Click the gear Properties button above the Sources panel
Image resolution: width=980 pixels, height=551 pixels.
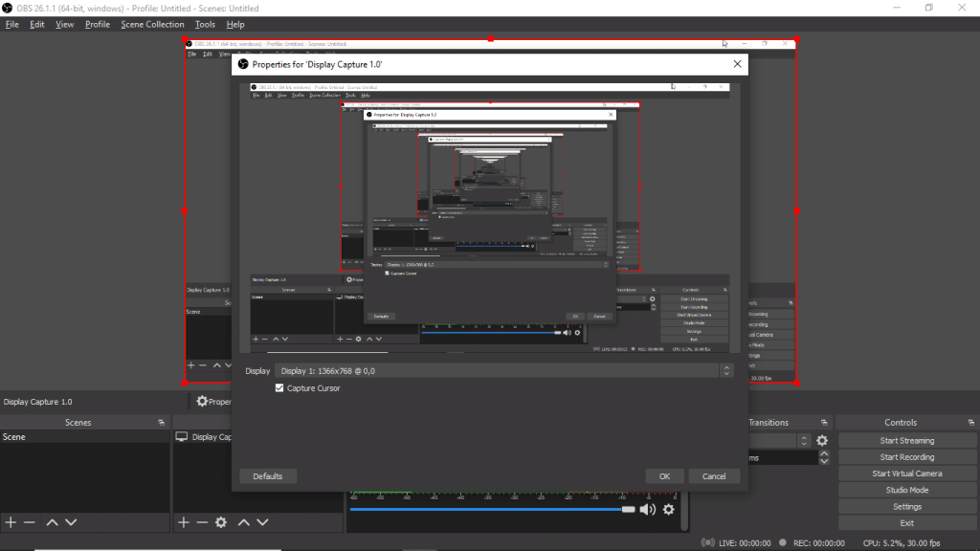point(213,401)
